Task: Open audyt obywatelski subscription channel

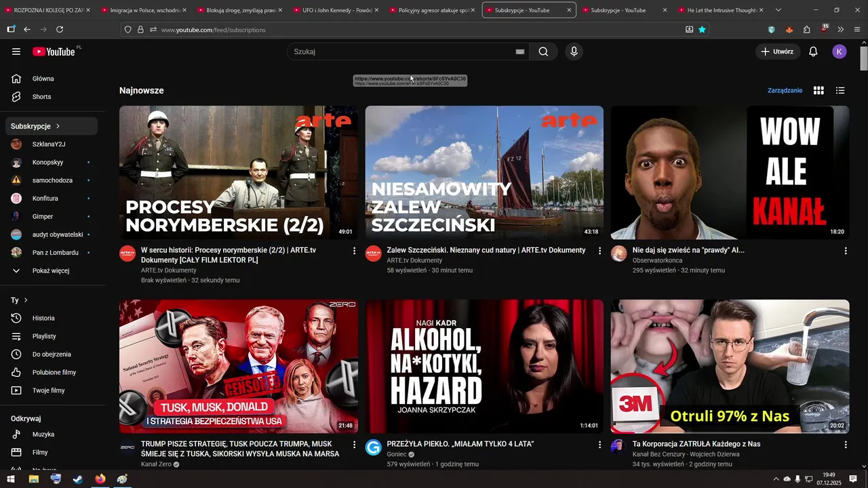Action: pyautogui.click(x=52, y=235)
